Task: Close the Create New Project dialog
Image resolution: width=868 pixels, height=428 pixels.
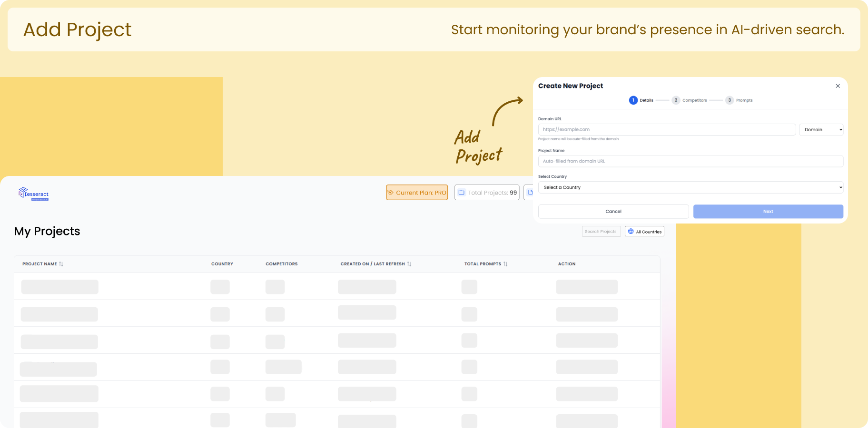Action: point(838,86)
